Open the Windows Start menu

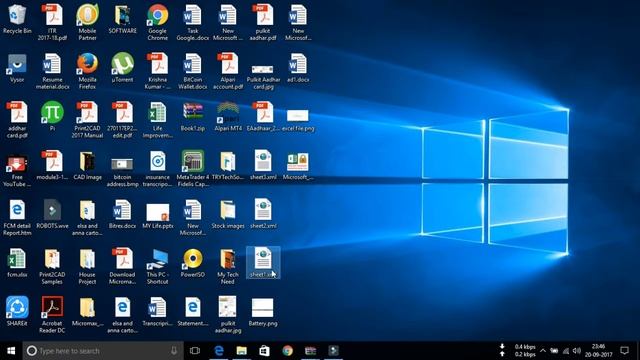pyautogui.click(x=11, y=351)
